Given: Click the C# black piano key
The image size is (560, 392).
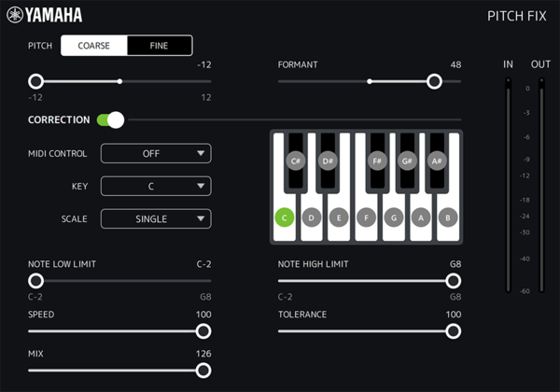Looking at the screenshot, I should point(297,161).
